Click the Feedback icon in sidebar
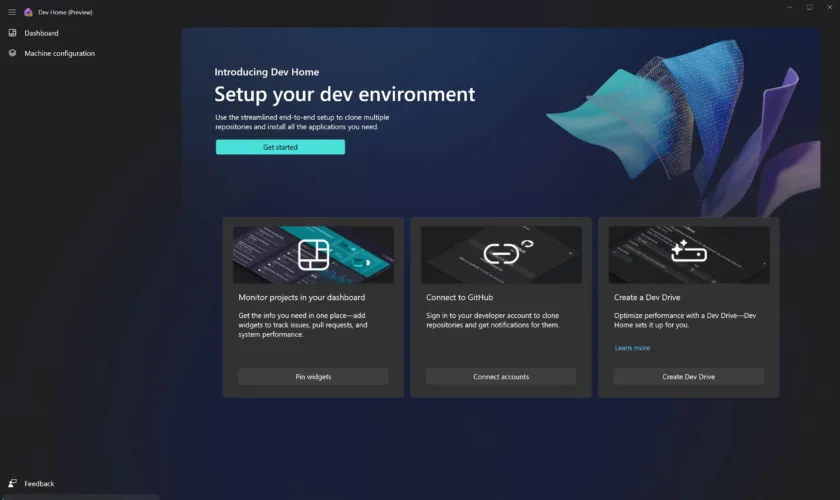 12,483
